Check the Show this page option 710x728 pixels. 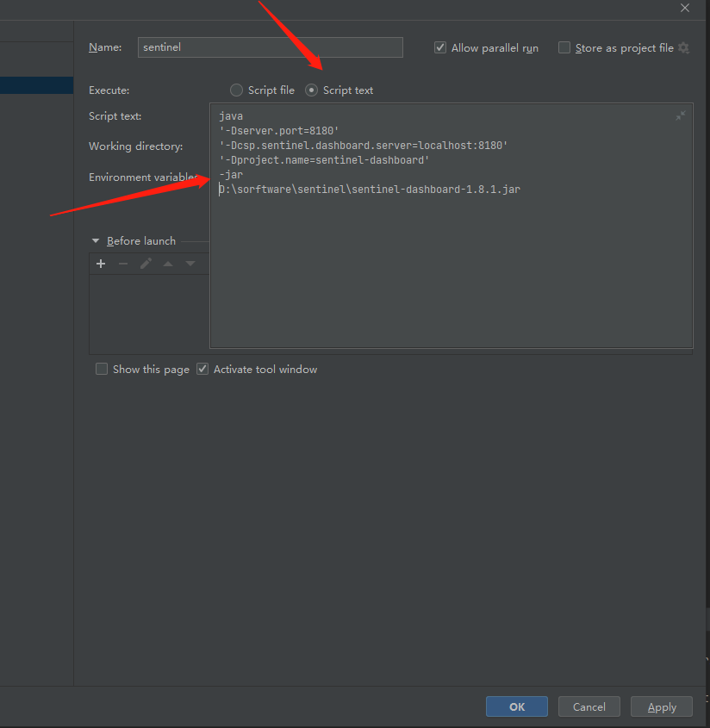tap(101, 369)
